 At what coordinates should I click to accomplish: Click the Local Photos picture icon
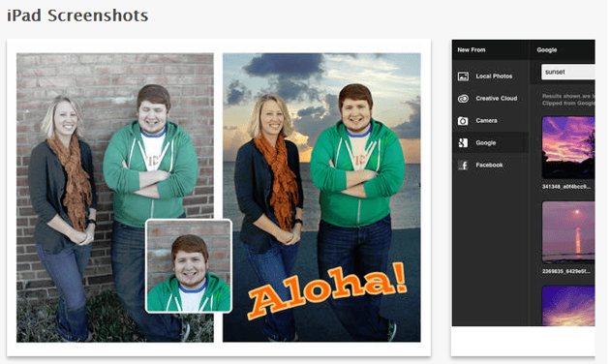(x=463, y=76)
